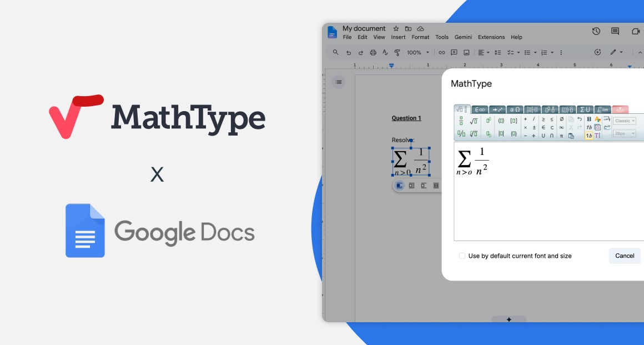The height and width of the screenshot is (345, 644).
Task: Select the in-line image wrap option
Action: [399, 186]
